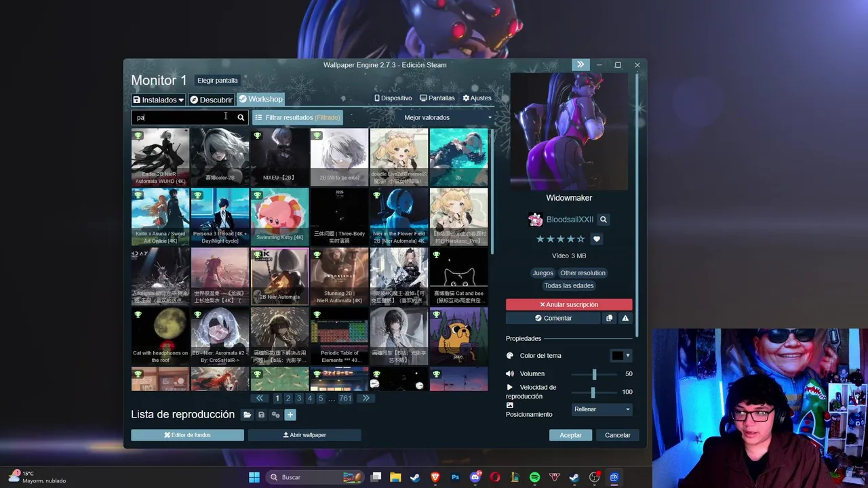This screenshot has width=868, height=488.
Task: Click the Widowmaker preview image
Action: tap(569, 131)
